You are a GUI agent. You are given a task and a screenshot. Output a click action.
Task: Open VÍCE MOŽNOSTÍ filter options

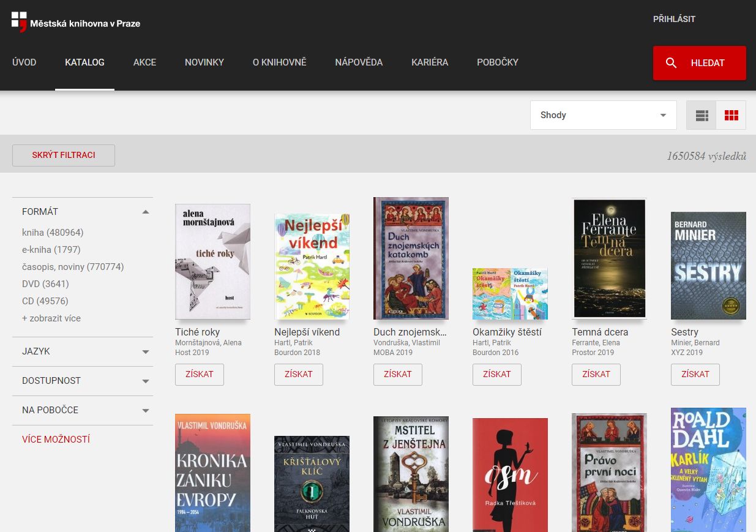[x=56, y=440]
